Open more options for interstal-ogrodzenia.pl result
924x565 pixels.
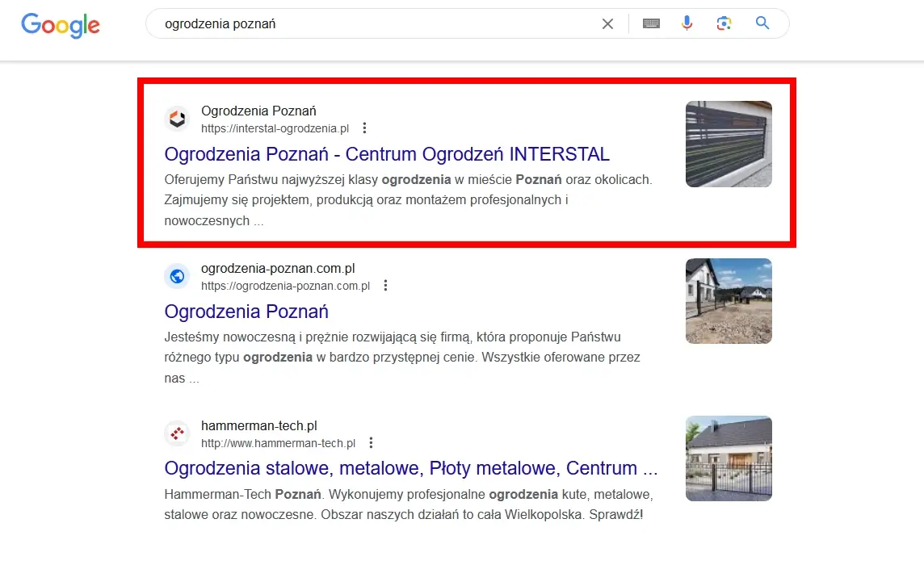click(x=365, y=128)
